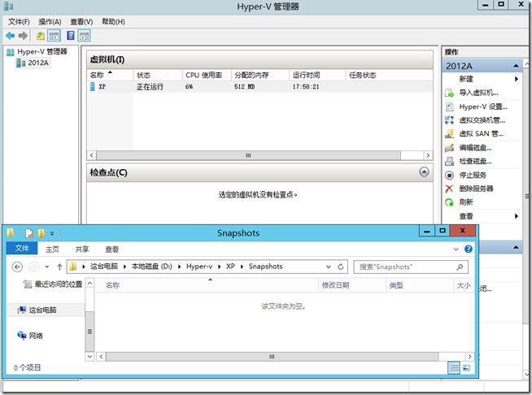Viewport: 532px width, 395px height.
Task: Expand the 查看 submenu arrow in actions
Action: (x=517, y=216)
